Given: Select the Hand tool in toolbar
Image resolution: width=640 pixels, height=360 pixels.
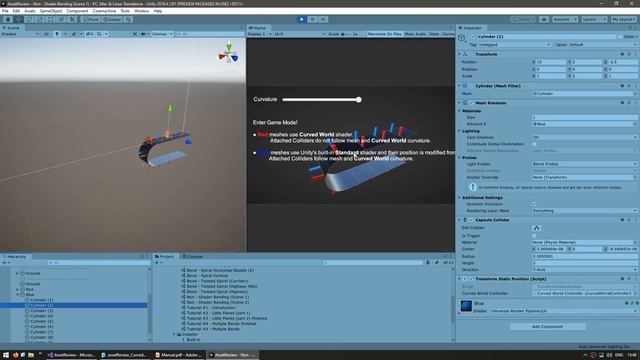Looking at the screenshot, I should tap(8, 19).
